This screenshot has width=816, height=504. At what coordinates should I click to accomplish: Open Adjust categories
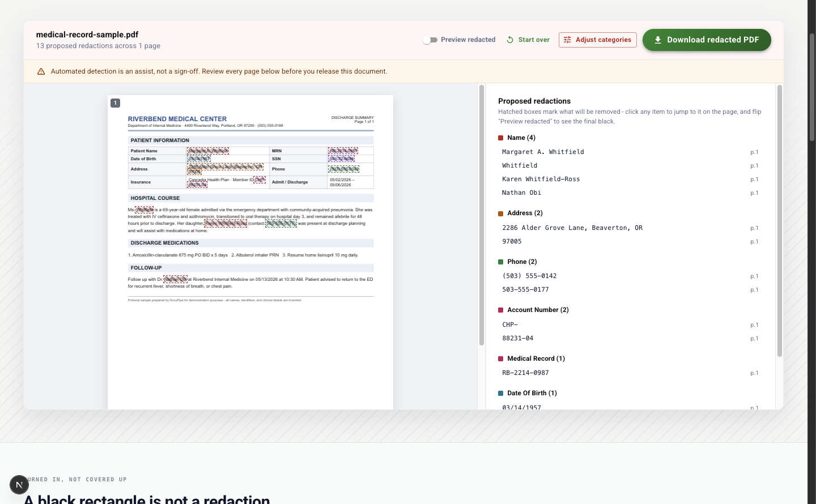(597, 40)
